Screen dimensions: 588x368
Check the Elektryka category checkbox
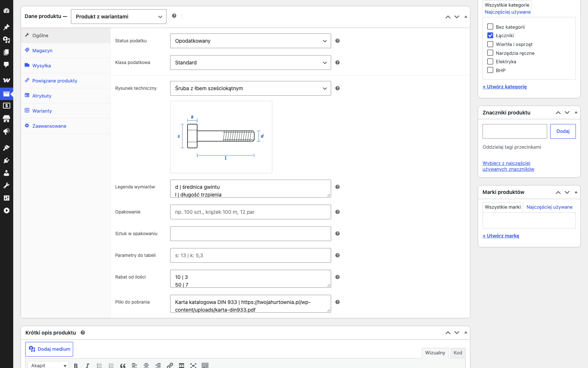click(x=490, y=61)
